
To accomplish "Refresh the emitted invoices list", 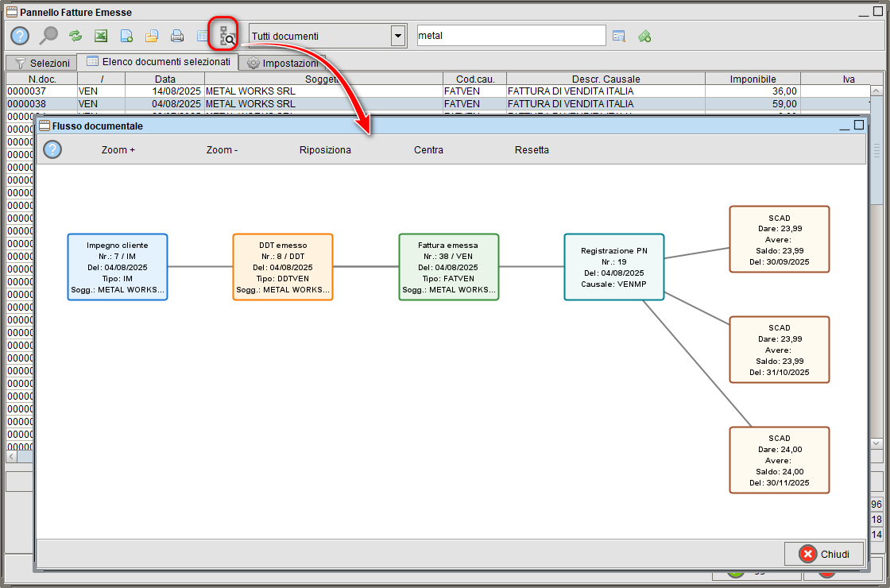I will tap(75, 35).
